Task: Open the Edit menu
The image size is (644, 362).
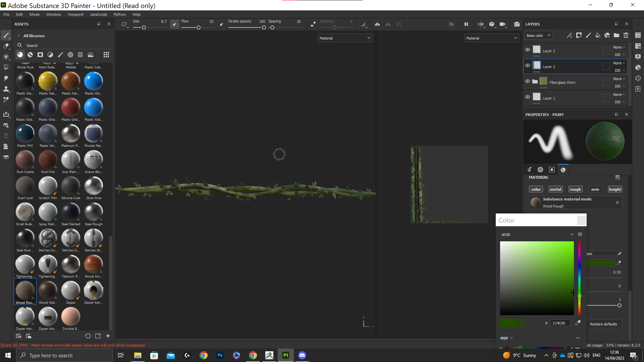Action: click(19, 14)
